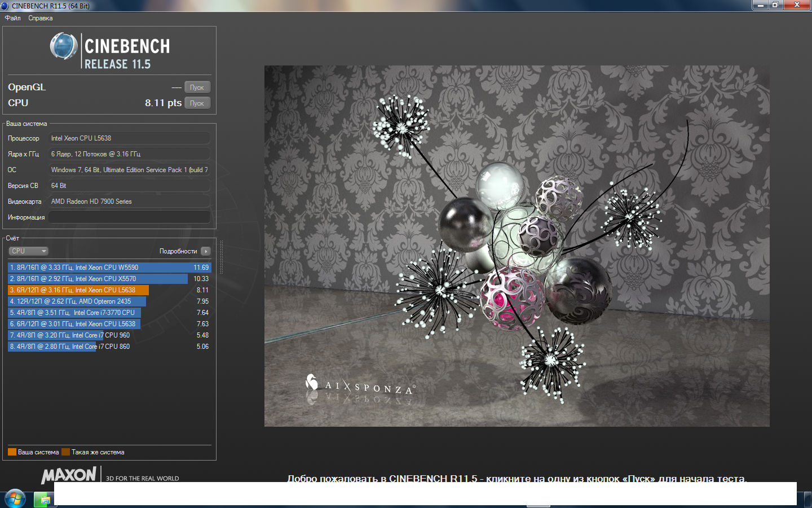The width and height of the screenshot is (812, 508).
Task: Select ranking row 7 Intel Core i7 CPU 960
Action: (109, 335)
